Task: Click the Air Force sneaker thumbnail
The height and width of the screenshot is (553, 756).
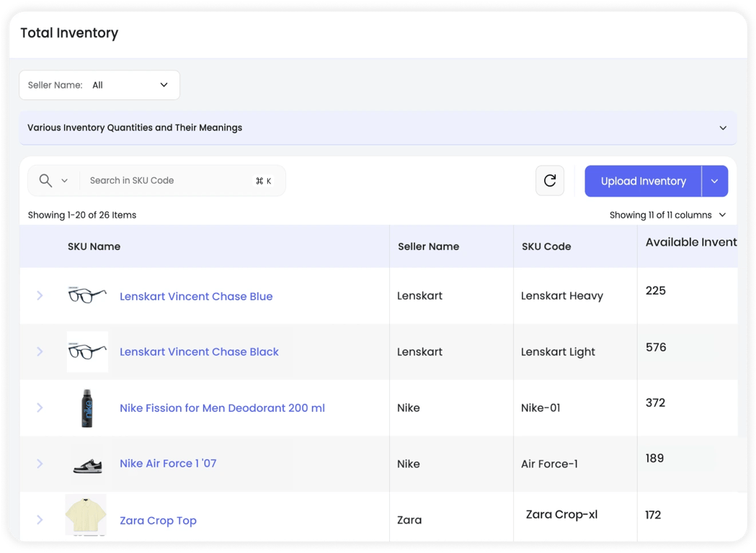Action: pos(88,466)
